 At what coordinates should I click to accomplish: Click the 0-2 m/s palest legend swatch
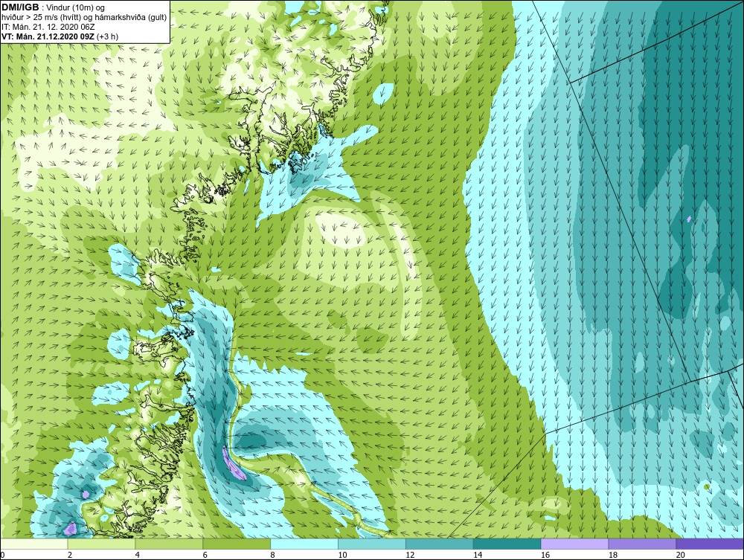pyautogui.click(x=35, y=544)
